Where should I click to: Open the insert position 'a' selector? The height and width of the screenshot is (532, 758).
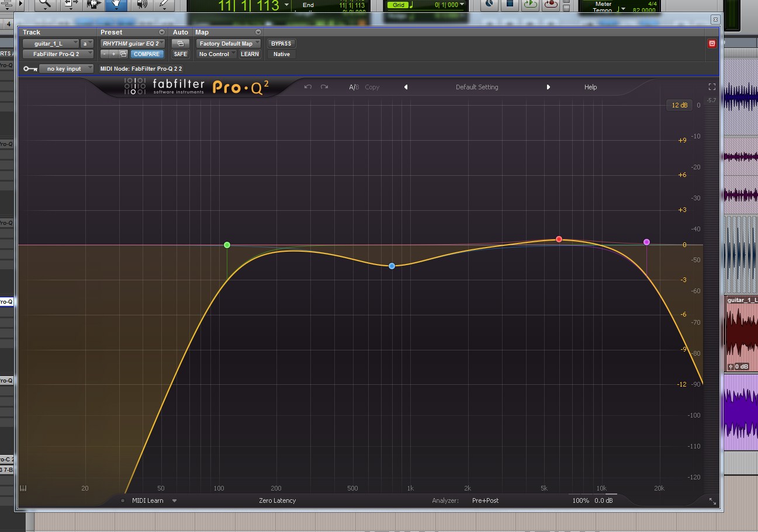[87, 43]
